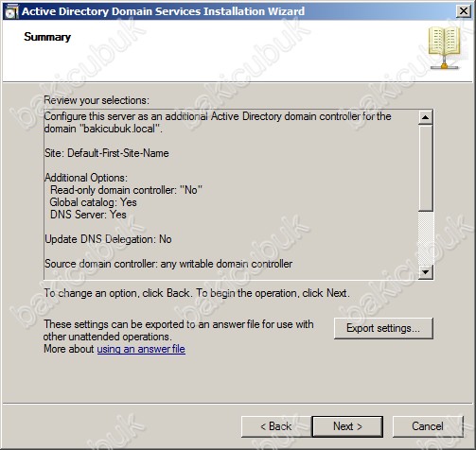Click the bakicubuk.local domain text
This screenshot has width=476, height=450.
pyautogui.click(x=119, y=129)
